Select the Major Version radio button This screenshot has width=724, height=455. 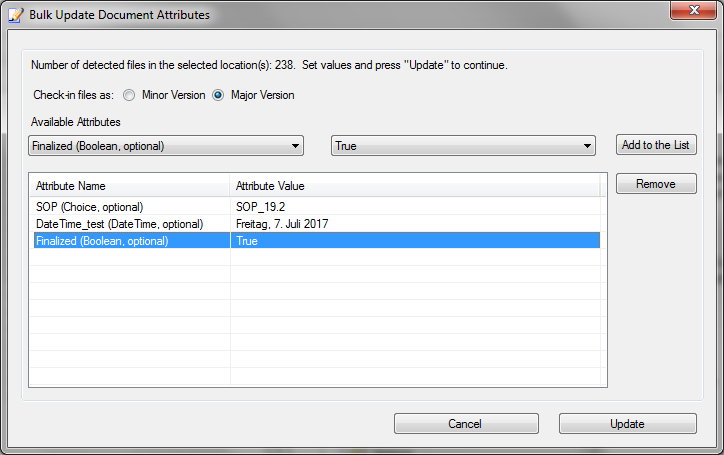pos(218,95)
